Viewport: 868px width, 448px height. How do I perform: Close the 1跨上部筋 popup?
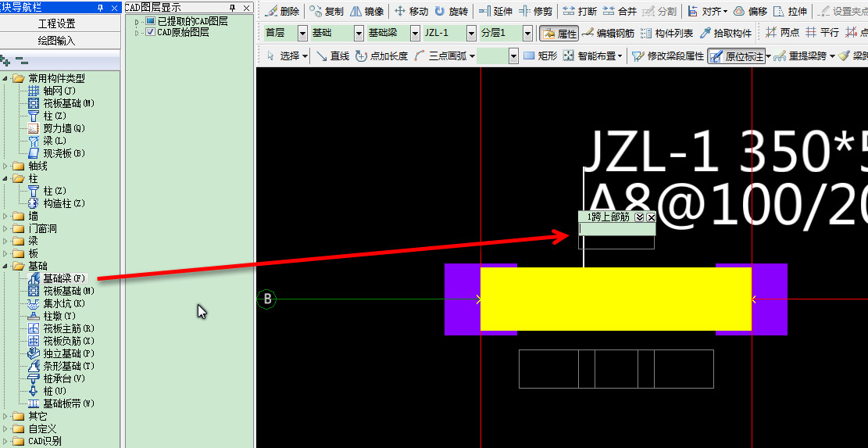point(651,217)
